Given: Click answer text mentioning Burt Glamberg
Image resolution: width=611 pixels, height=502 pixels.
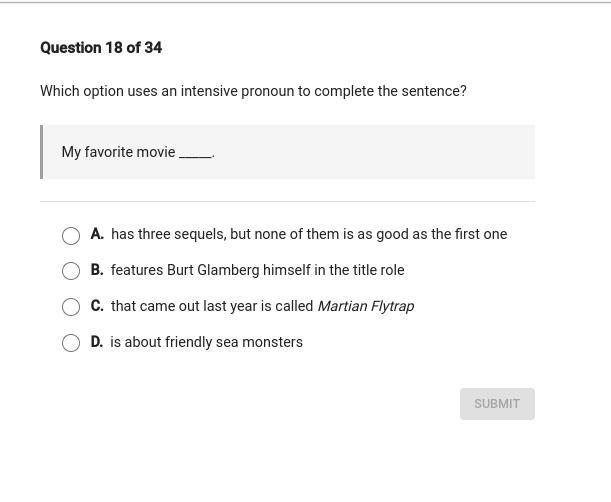Looking at the screenshot, I should pos(257,270).
